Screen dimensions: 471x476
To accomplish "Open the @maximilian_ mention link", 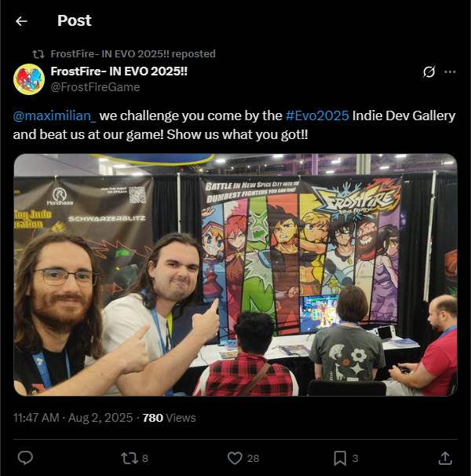I will (55, 116).
